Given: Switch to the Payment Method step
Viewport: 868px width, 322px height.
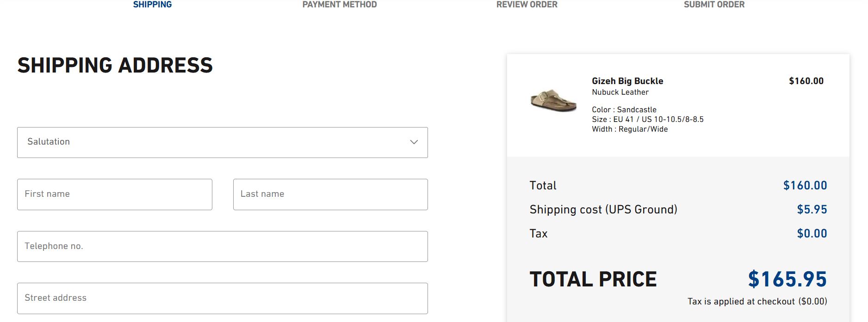Looking at the screenshot, I should pyautogui.click(x=340, y=5).
